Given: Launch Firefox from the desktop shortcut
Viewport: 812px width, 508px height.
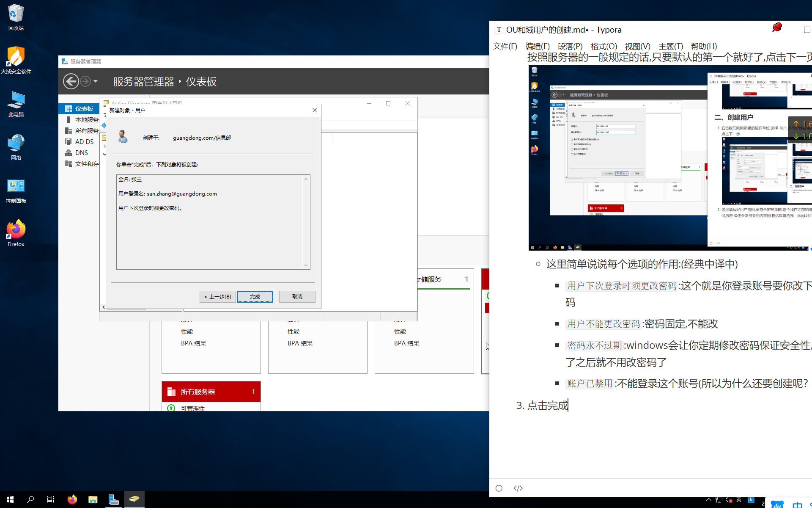Looking at the screenshot, I should pos(16,233).
